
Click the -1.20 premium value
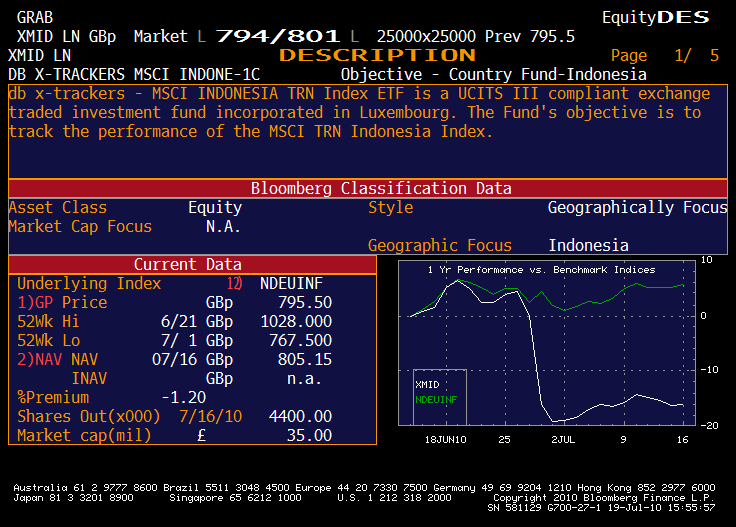[x=184, y=397]
